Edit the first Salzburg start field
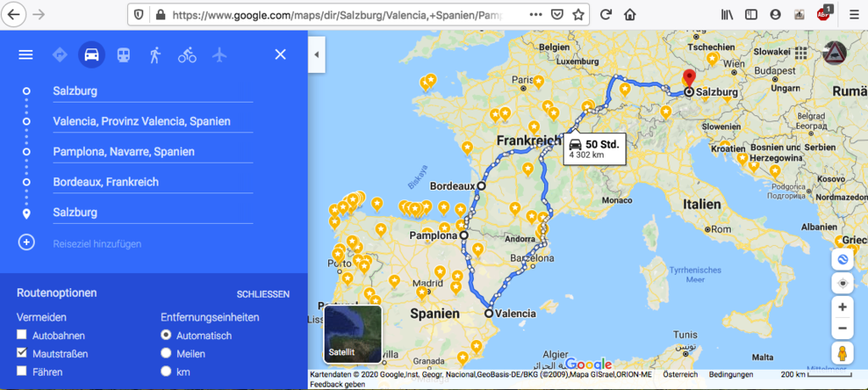 [153, 92]
